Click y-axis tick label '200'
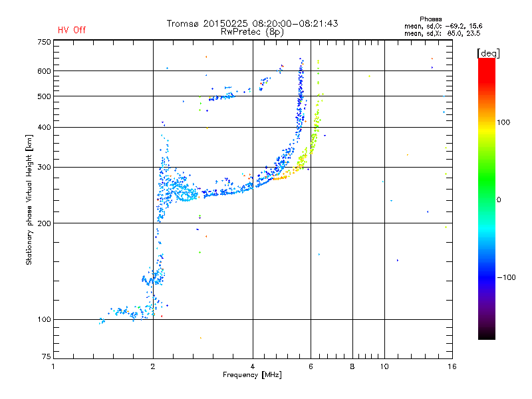 (44, 223)
